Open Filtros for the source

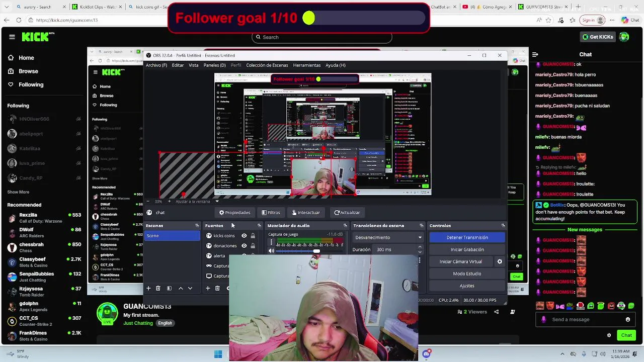tap(271, 213)
